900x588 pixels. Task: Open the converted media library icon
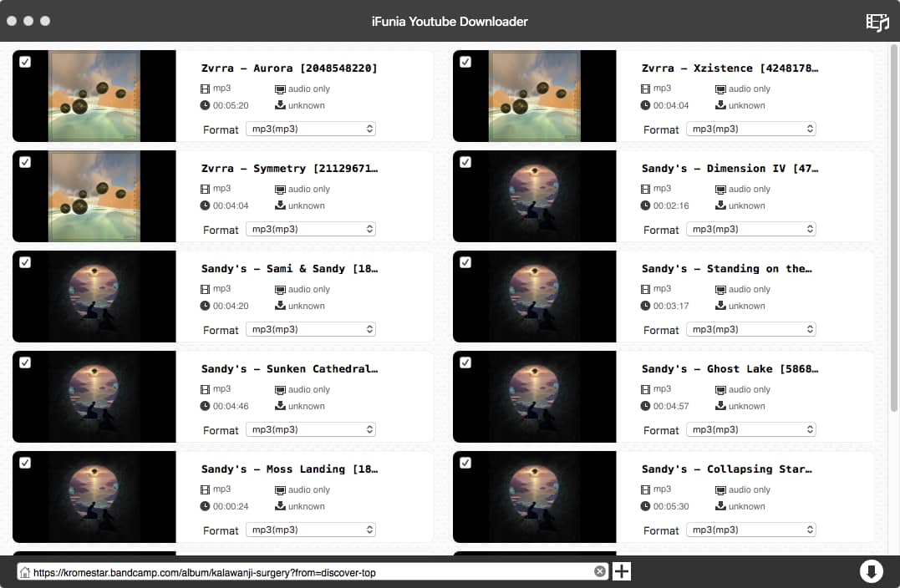(x=877, y=22)
